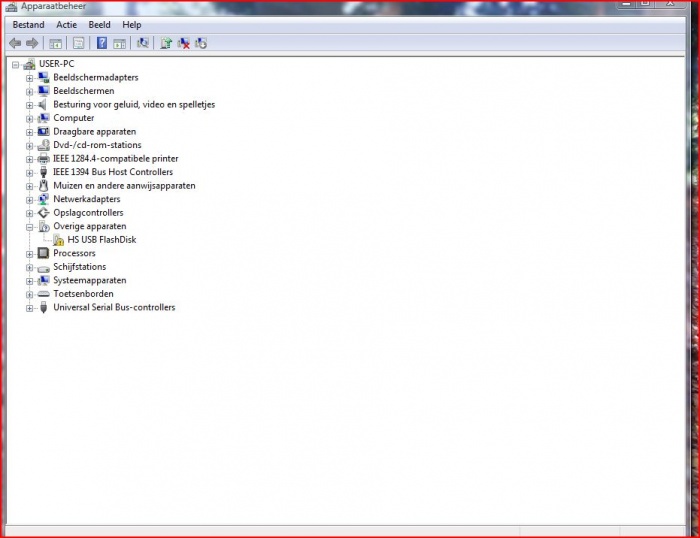This screenshot has height=538, width=700.
Task: Click the mouse icon for Muizen
Action: click(43, 186)
